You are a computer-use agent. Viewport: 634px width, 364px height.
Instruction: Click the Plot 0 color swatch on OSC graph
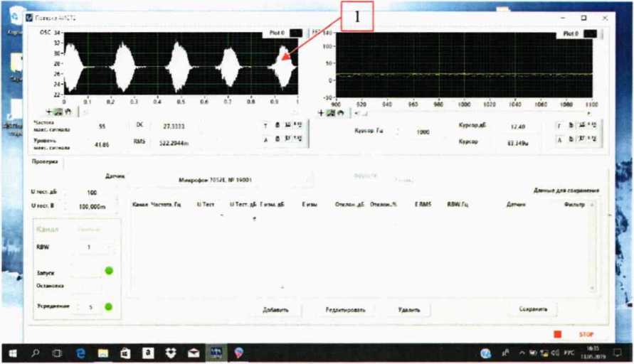[296, 33]
